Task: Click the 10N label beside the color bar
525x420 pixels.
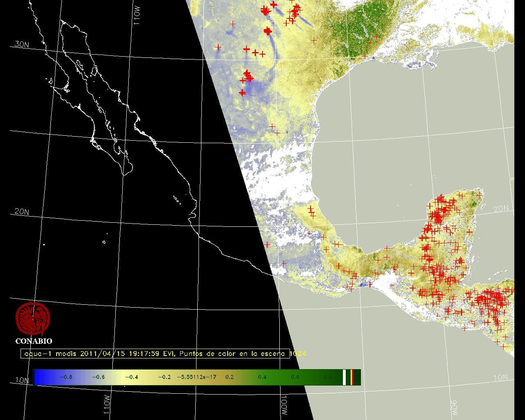Action: 23,380
